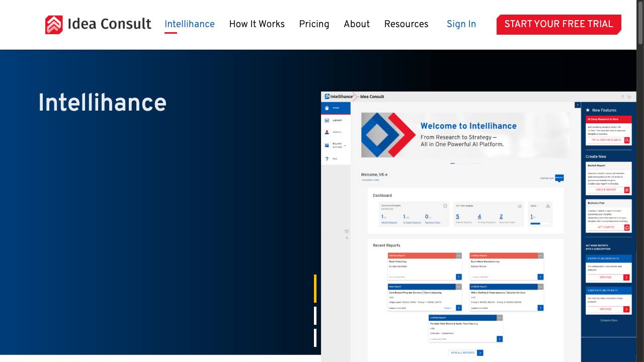The image size is (644, 362).
Task: Click UPGRADE under Expert Plan Monthly
Action: (x=605, y=278)
